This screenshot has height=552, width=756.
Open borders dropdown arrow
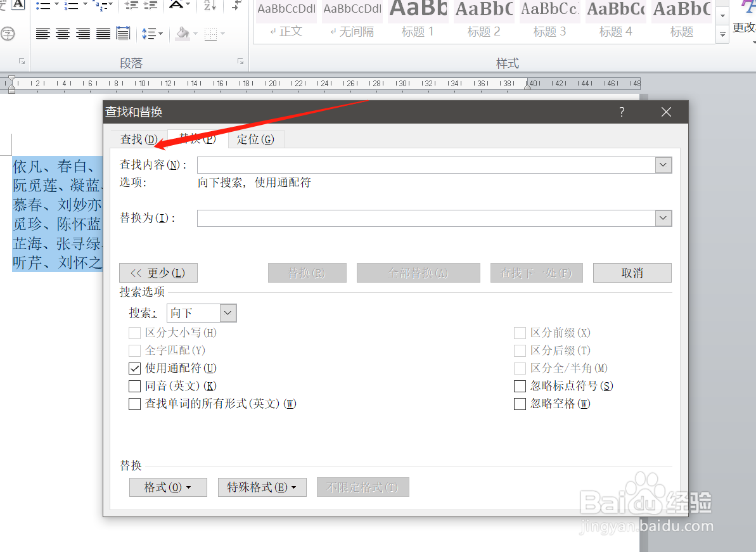pos(223,34)
